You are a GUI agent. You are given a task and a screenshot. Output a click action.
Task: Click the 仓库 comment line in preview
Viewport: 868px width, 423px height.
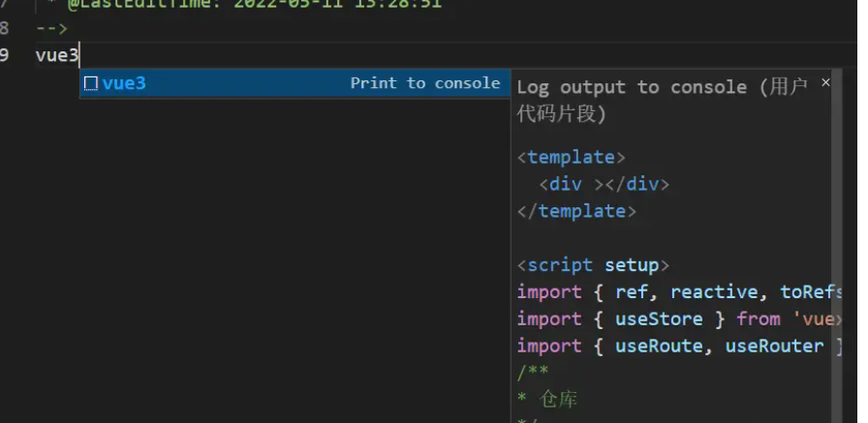click(552, 400)
